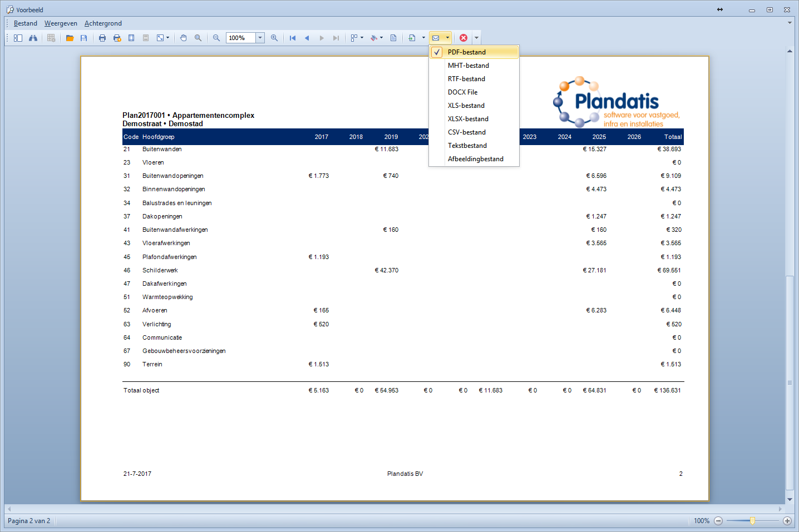Click the horizontal scrollbar right arrow
Screen dimensions: 799x532
780,509
